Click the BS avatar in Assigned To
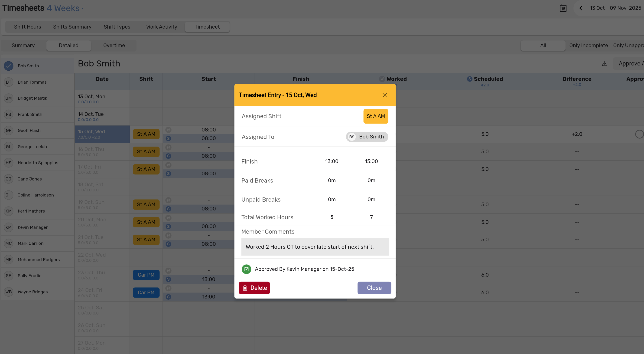Image resolution: width=644 pixels, height=354 pixels. tap(352, 137)
